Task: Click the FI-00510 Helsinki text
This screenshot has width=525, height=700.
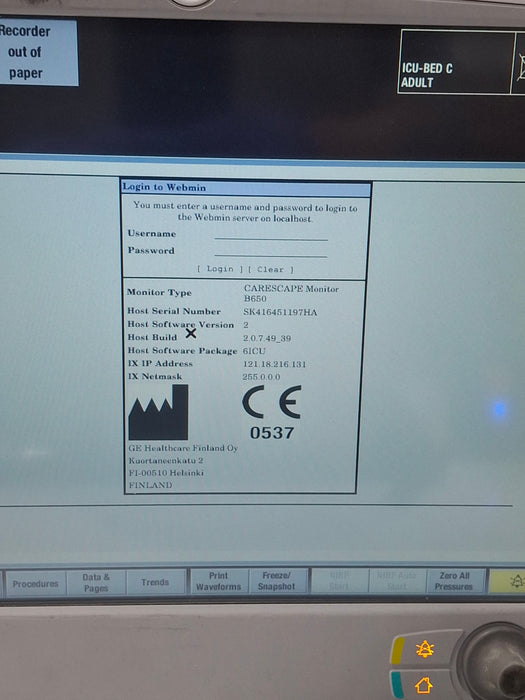Action: (x=166, y=472)
